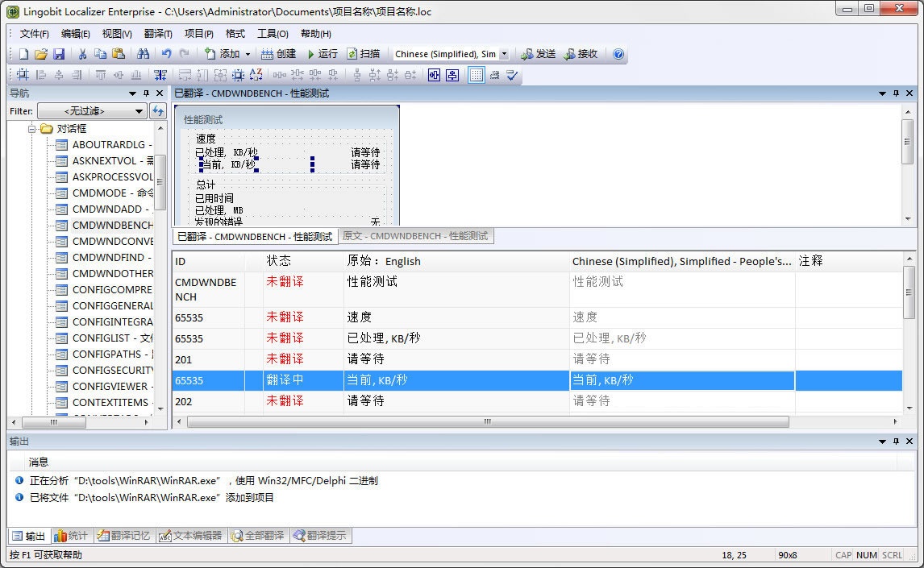The width and height of the screenshot is (924, 568).
Task: Click the 运行 (Run) toolbar icon
Action: pyautogui.click(x=323, y=54)
